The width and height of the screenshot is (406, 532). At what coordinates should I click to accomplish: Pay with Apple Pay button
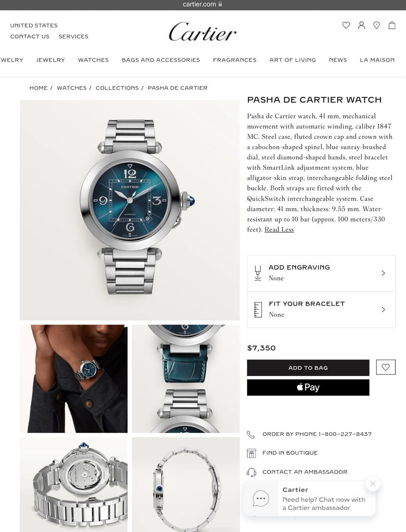pyautogui.click(x=308, y=387)
